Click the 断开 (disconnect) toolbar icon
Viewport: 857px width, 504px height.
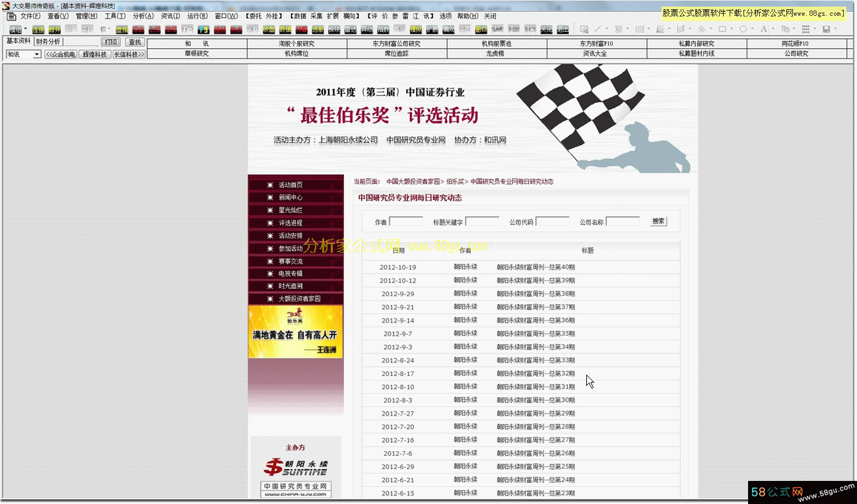pos(54,29)
